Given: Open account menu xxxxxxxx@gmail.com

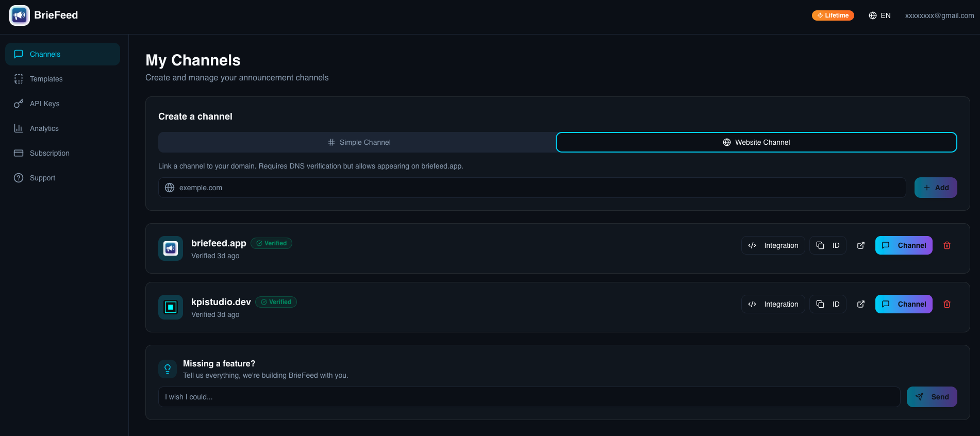Looking at the screenshot, I should point(939,15).
